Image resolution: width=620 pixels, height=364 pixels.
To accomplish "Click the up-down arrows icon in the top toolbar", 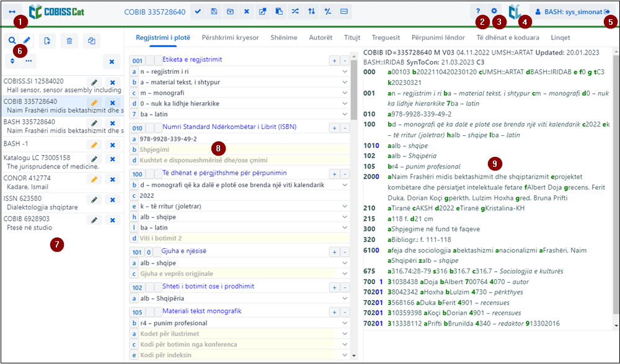I will click(x=312, y=12).
